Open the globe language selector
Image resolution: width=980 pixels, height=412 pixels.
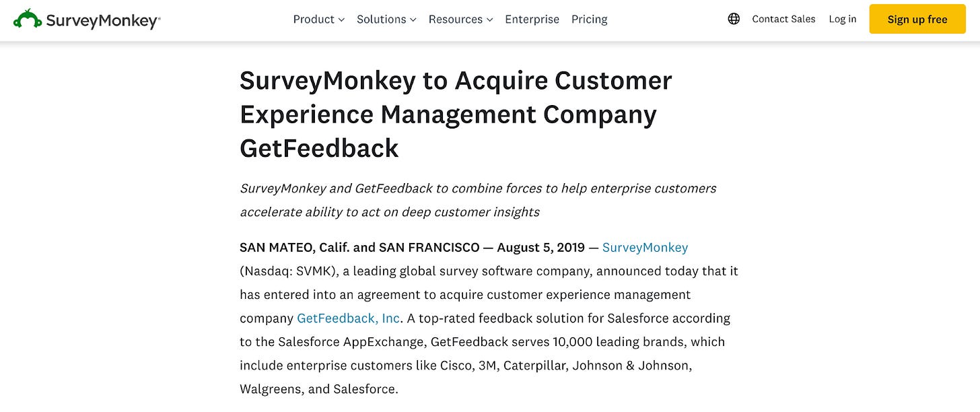pos(734,19)
